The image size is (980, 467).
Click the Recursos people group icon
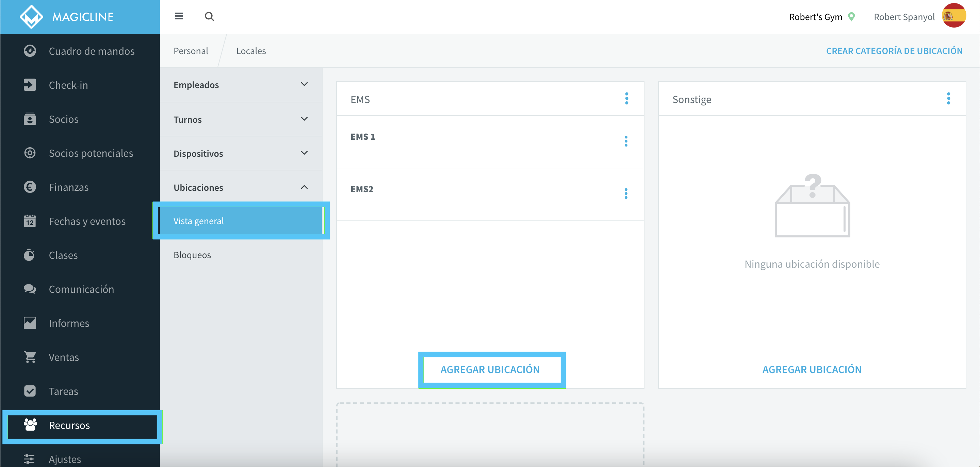(x=30, y=425)
